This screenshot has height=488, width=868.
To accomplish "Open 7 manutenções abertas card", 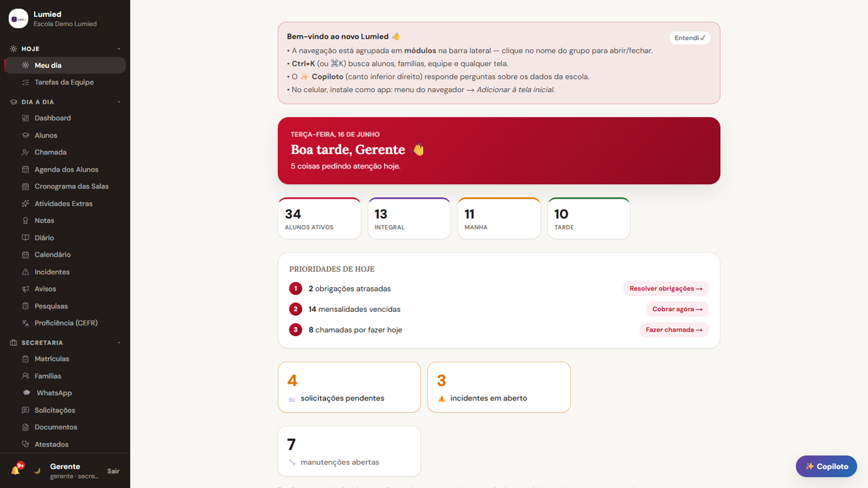I will pyautogui.click(x=349, y=451).
